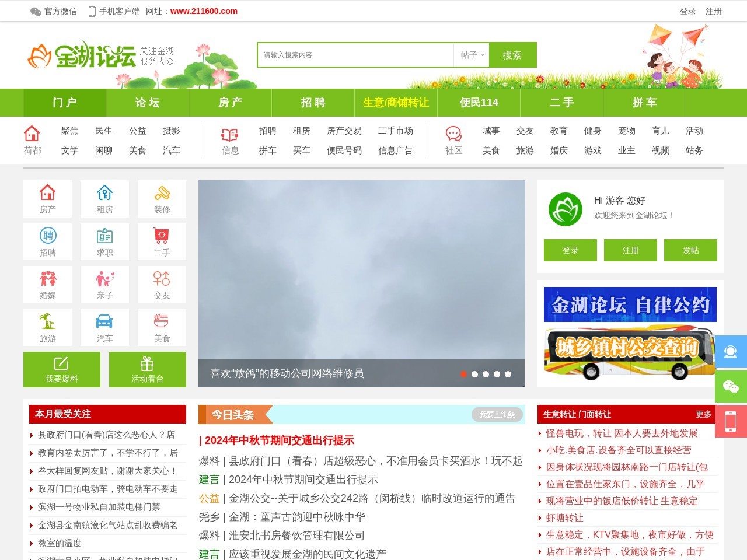The width and height of the screenshot is (747, 560).
Task: Open the 婚嫁 (wedding) section icon
Action: coord(47,284)
